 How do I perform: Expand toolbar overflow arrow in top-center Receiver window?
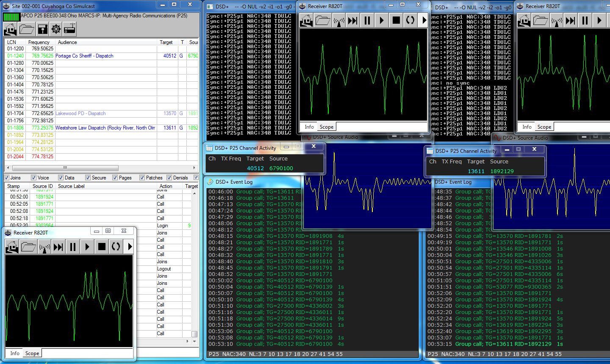tap(424, 20)
